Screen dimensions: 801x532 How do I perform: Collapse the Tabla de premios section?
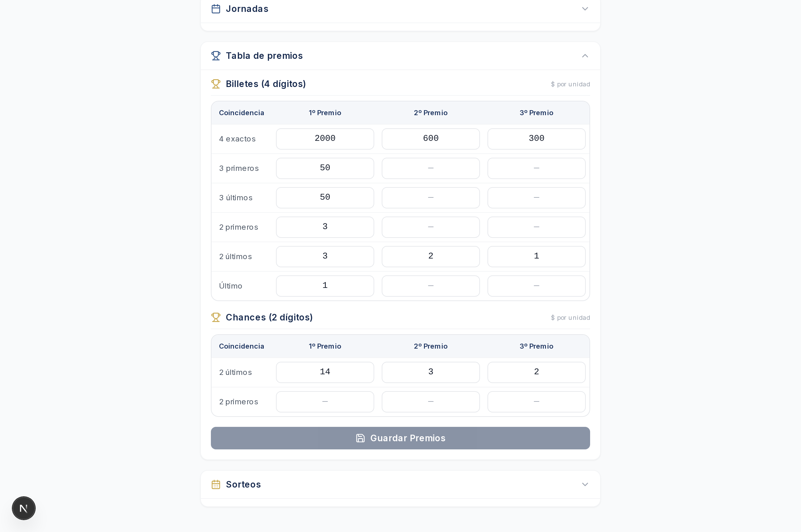tap(585, 56)
